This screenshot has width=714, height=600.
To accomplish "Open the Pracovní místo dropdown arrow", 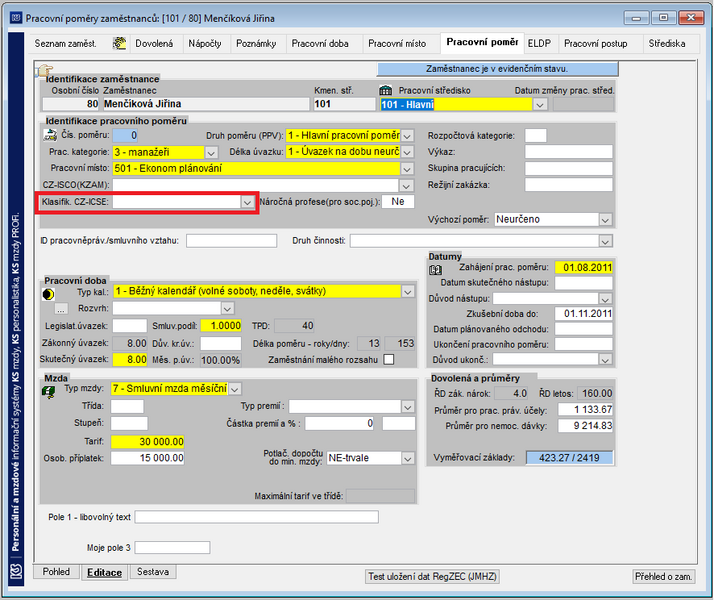I will point(407,169).
